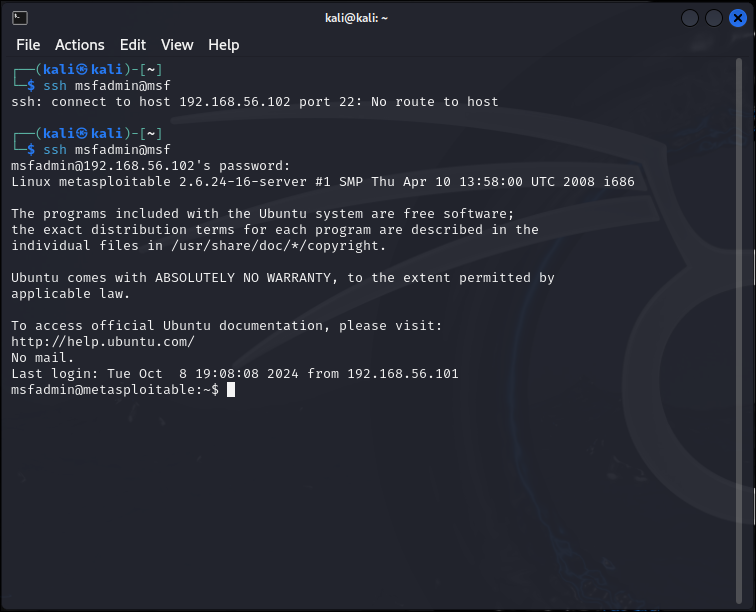Click the Linux metasploitable kernel version line
This screenshot has width=756, height=612.
(322, 182)
